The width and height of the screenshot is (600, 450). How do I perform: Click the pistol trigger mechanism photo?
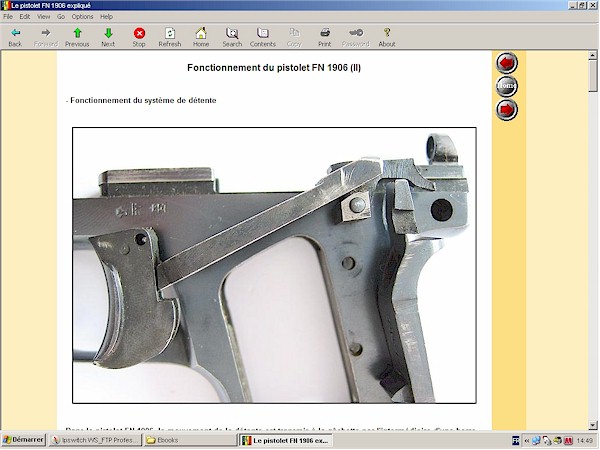click(x=274, y=265)
